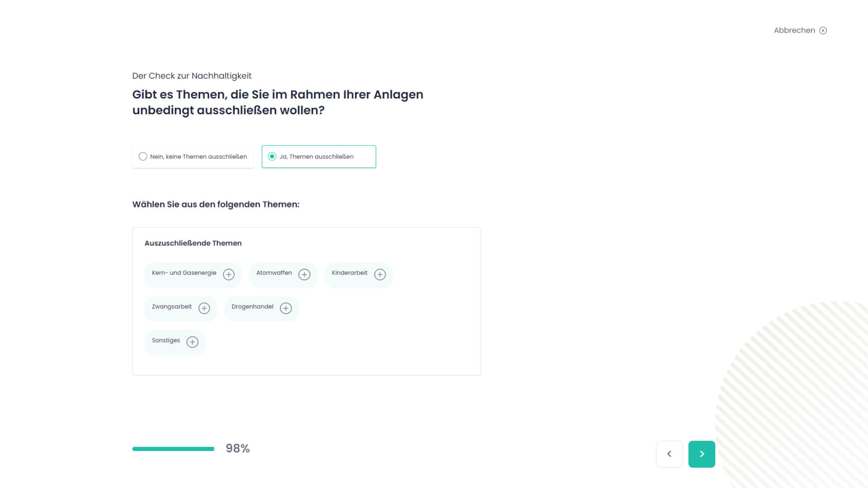Toggle the Atomwaffen exclusion chip
Image resolution: width=868 pixels, height=488 pixels.
coord(274,273)
